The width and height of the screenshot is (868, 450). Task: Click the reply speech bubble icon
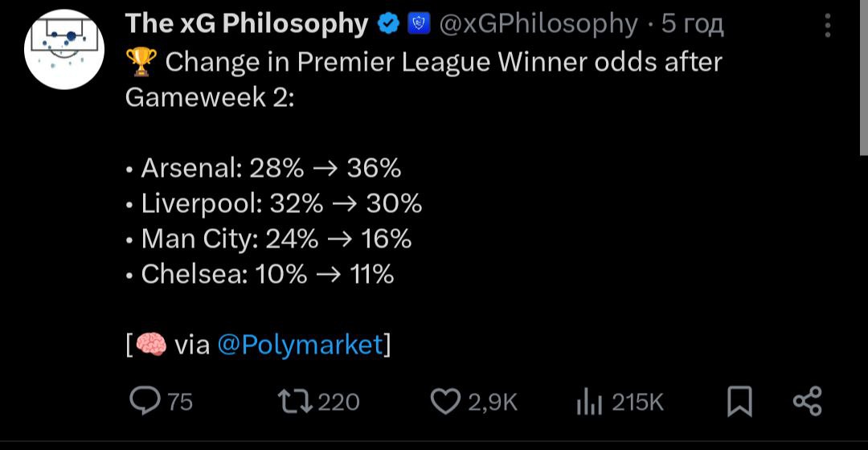[145, 401]
